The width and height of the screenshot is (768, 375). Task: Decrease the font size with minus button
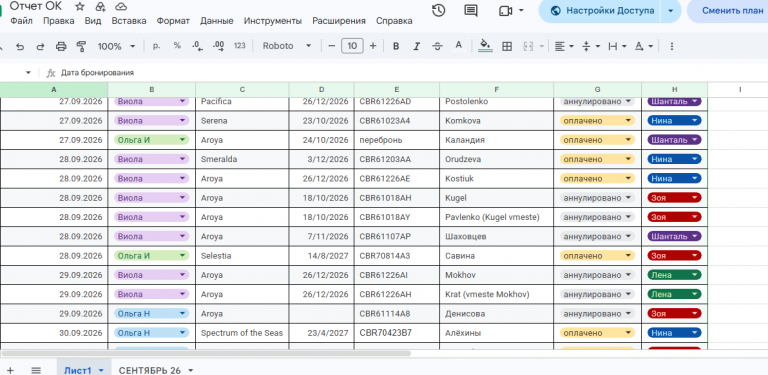tap(332, 46)
